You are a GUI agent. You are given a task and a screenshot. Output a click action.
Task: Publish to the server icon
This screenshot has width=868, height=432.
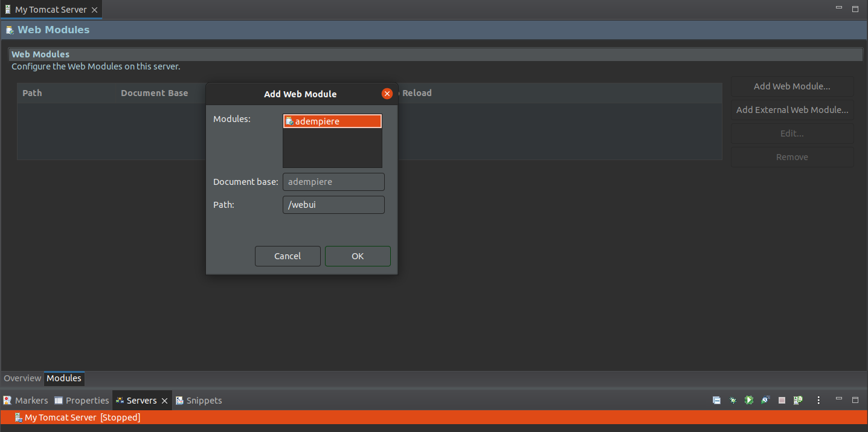click(x=798, y=400)
